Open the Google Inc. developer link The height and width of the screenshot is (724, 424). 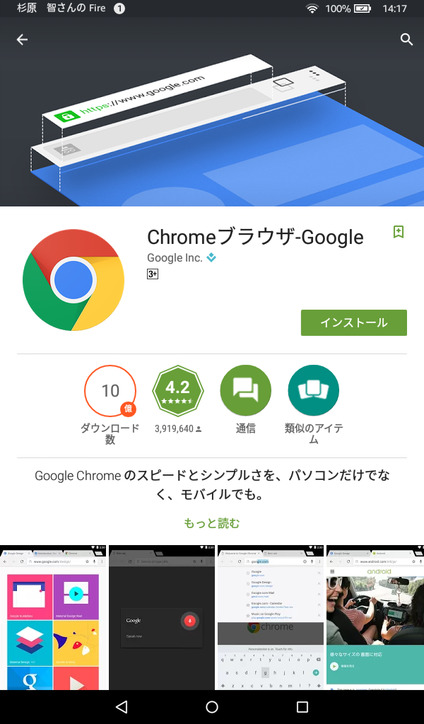[x=175, y=258]
